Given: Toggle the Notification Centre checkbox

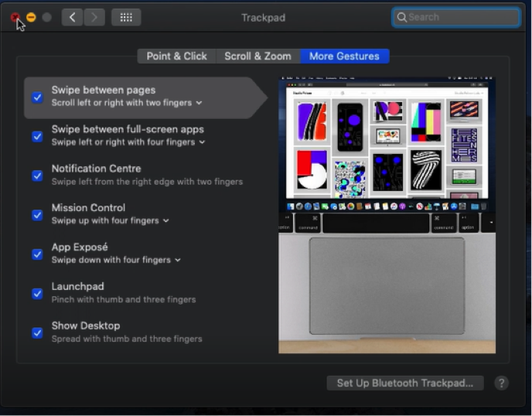Looking at the screenshot, I should pos(37,176).
